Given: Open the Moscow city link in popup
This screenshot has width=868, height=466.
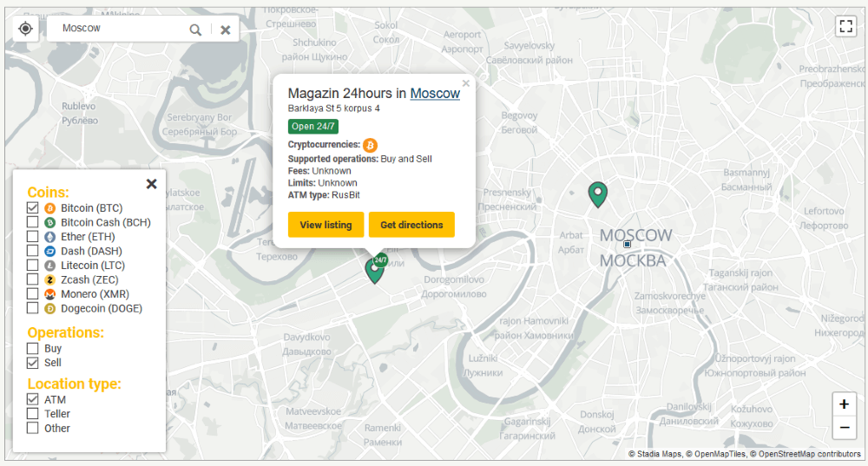Looking at the screenshot, I should pos(435,94).
